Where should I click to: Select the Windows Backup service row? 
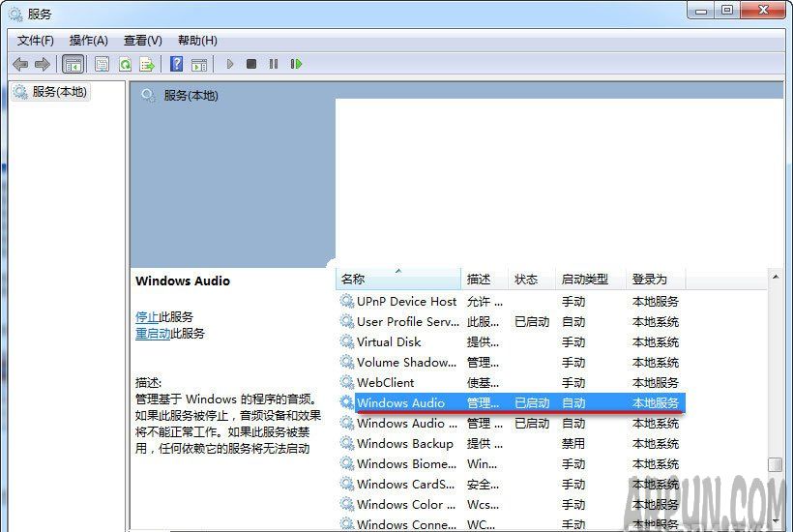click(404, 443)
